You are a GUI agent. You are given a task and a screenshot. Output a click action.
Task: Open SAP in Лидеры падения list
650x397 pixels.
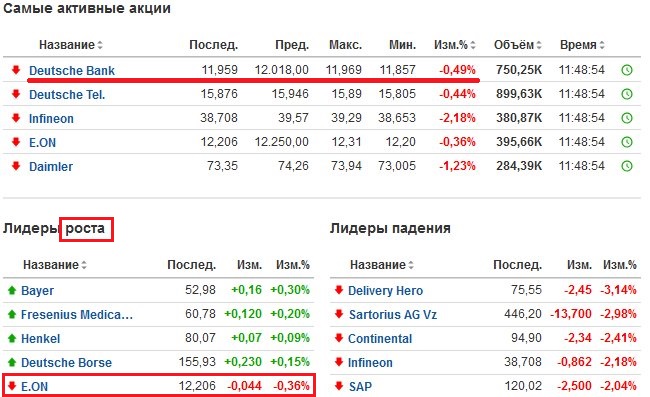click(360, 387)
